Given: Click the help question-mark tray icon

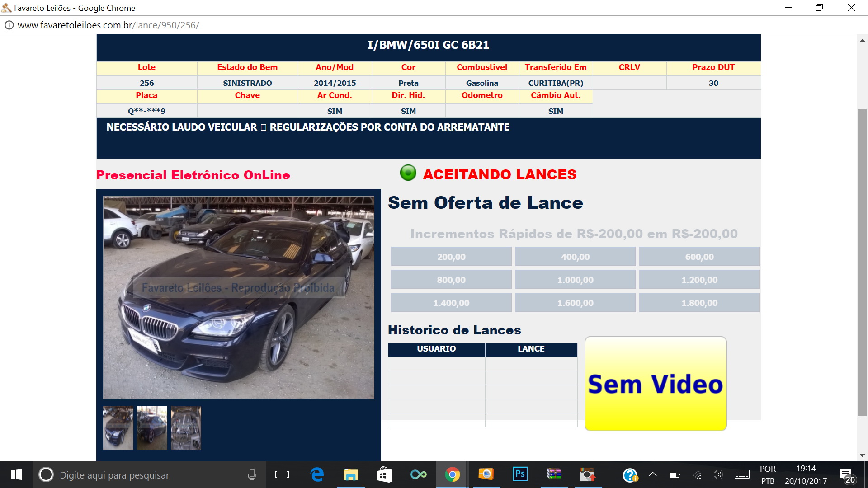Looking at the screenshot, I should [x=630, y=475].
